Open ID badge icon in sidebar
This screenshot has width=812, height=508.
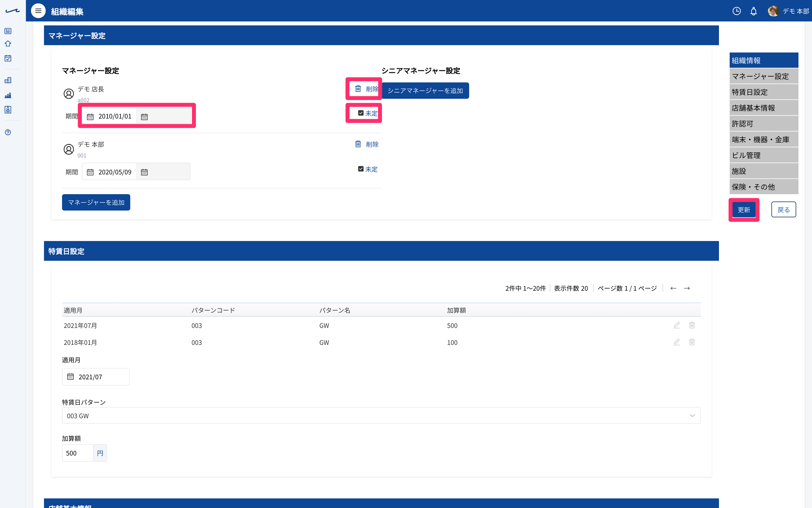pos(8,110)
